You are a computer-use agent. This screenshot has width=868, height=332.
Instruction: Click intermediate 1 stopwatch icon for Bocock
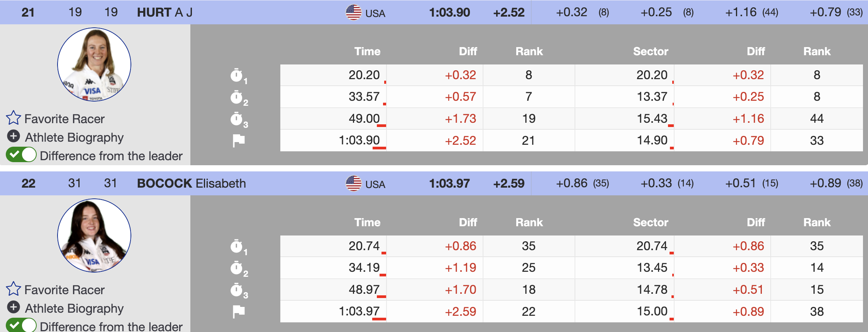[x=237, y=246]
